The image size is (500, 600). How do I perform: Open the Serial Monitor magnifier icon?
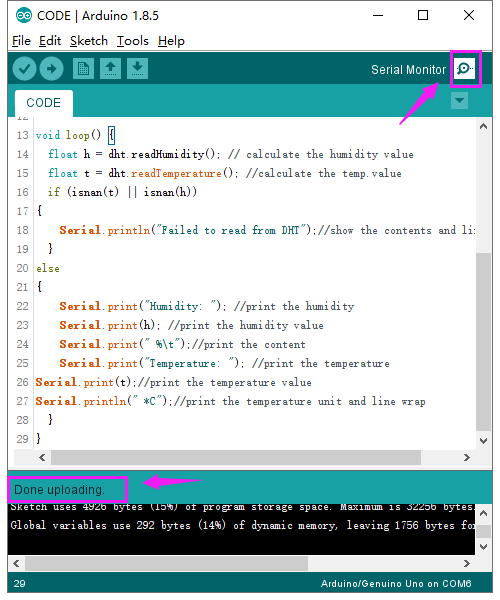point(465,69)
